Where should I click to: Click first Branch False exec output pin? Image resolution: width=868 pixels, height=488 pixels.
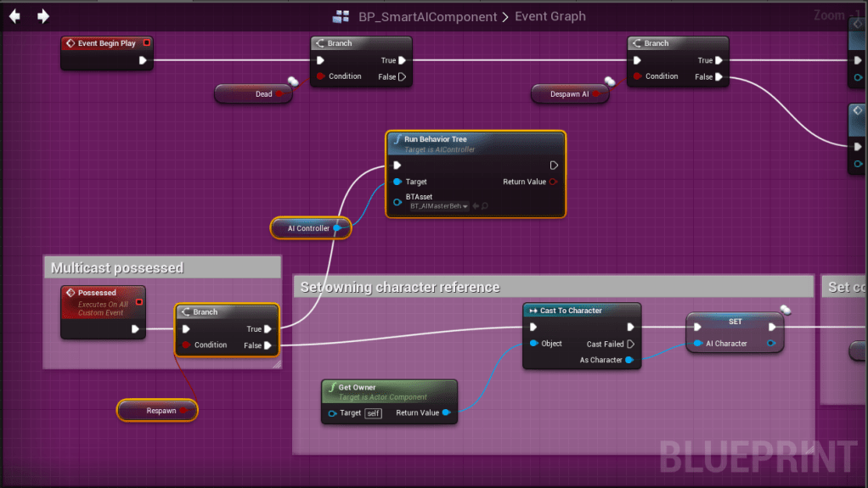tap(403, 77)
